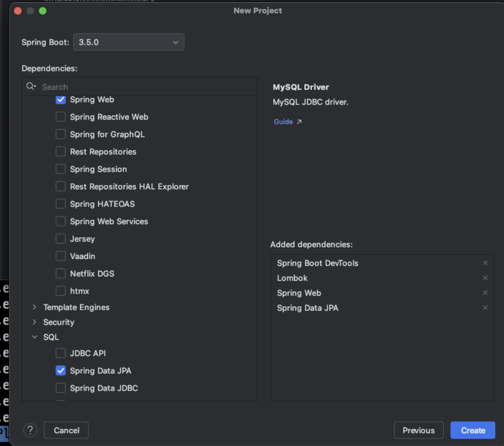Open the help question mark button
This screenshot has width=504, height=446.
[30, 430]
